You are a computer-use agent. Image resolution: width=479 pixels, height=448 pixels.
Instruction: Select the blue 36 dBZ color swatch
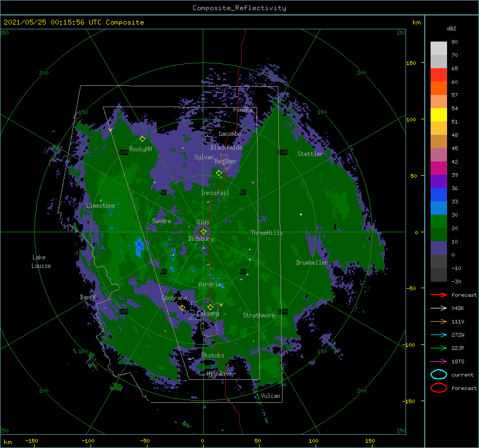click(439, 194)
